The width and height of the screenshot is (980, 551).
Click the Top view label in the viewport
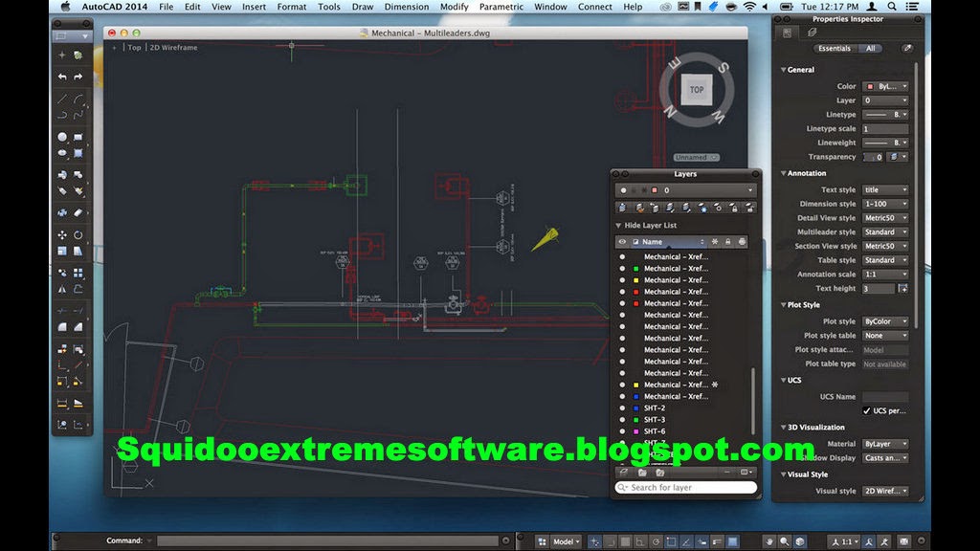134,48
